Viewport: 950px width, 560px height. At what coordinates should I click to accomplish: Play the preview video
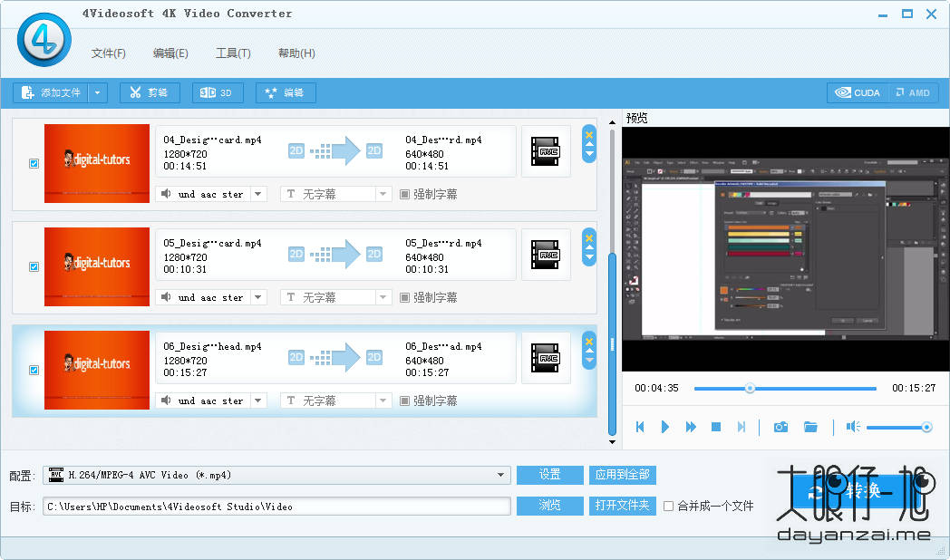click(664, 427)
